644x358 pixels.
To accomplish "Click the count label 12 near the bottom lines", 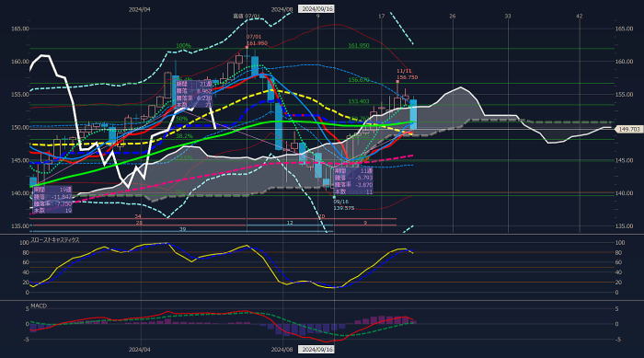I will (x=290, y=223).
